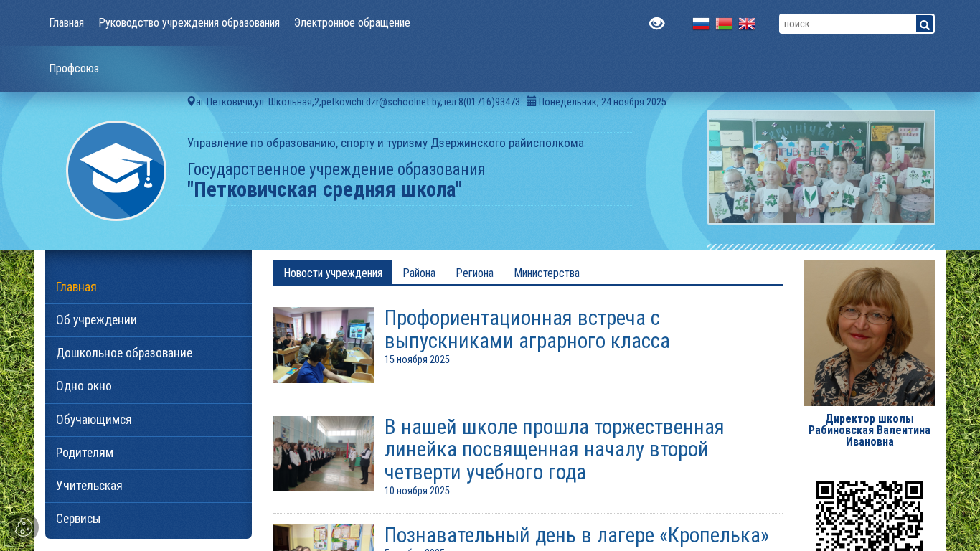The width and height of the screenshot is (980, 551).
Task: Click Понедельник, 24 ноября 2025 date text
Action: click(603, 102)
